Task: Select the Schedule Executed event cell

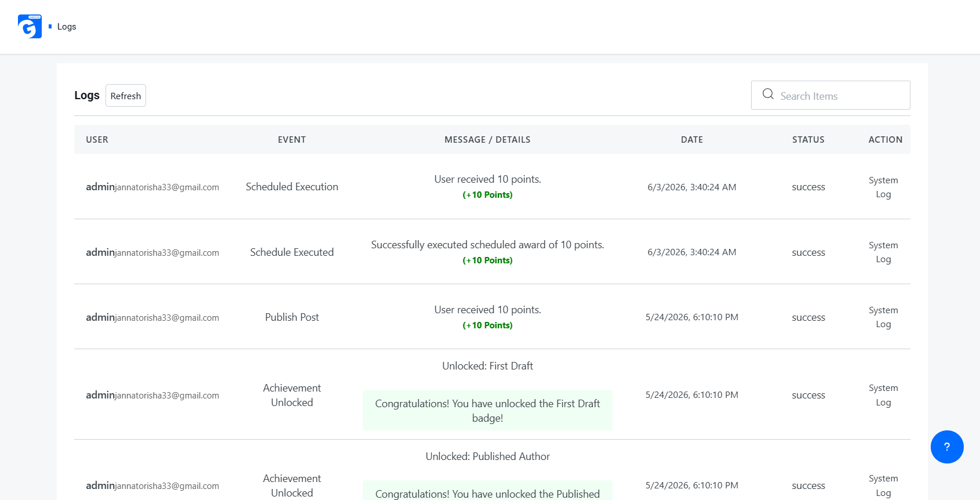Action: [292, 252]
